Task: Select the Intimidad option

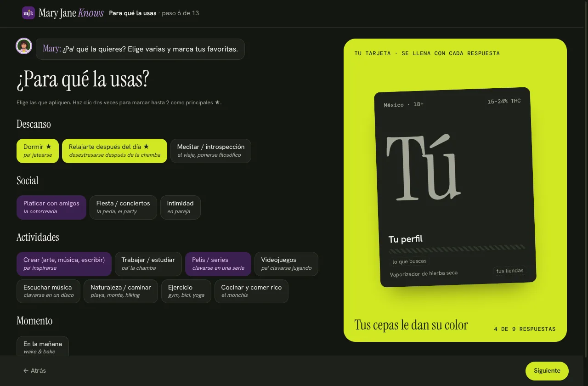Action: pyautogui.click(x=181, y=207)
